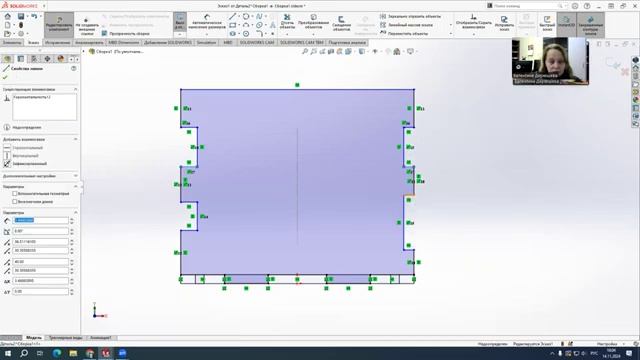Click the Exit Sketch button

[x=180, y=21]
